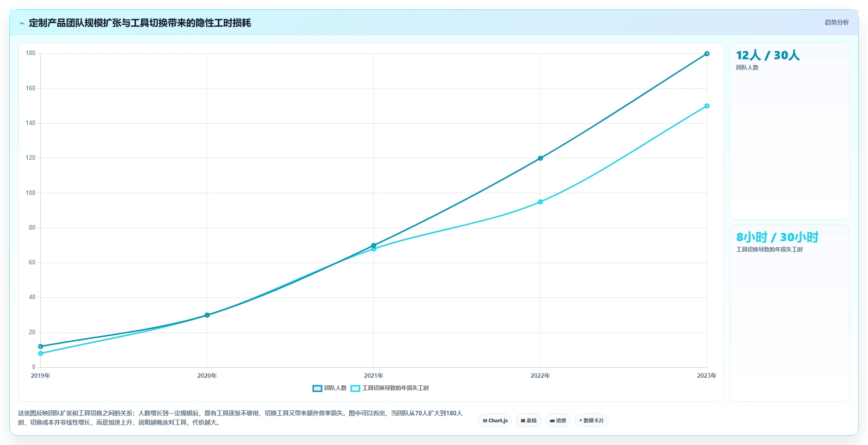This screenshot has width=868, height=445.
Task: Click the 2021年 团队人数 data point at 70
Action: (x=373, y=245)
